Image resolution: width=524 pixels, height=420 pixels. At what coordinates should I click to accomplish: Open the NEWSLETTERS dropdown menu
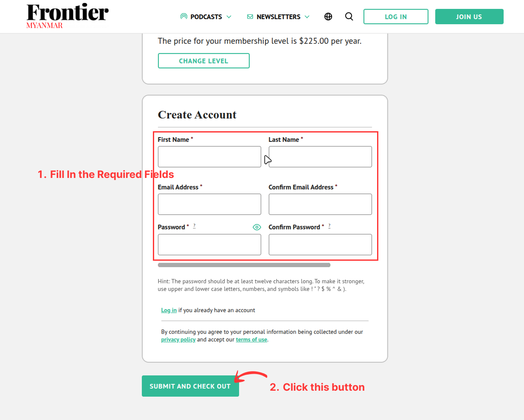pyautogui.click(x=278, y=17)
